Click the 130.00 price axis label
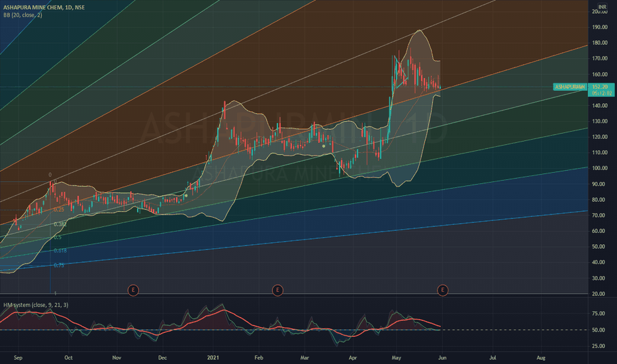This screenshot has height=364, width=617. pos(600,121)
